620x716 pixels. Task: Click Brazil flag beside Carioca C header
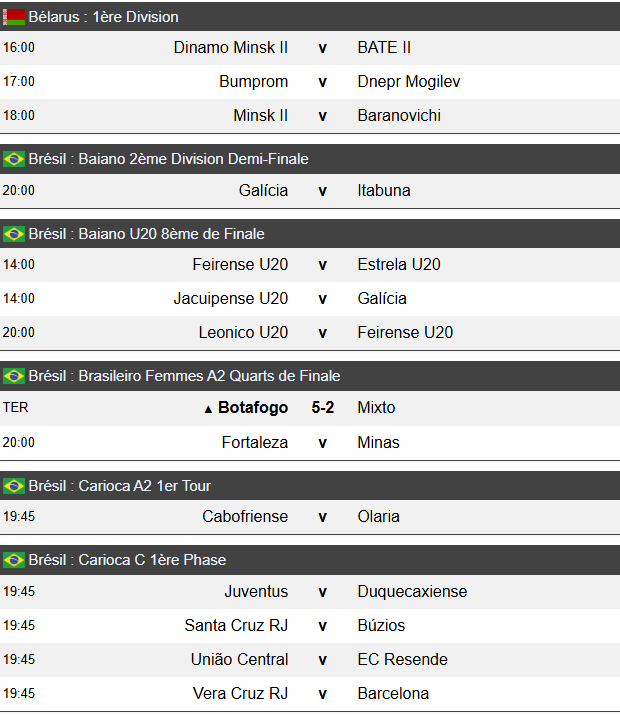coord(14,560)
